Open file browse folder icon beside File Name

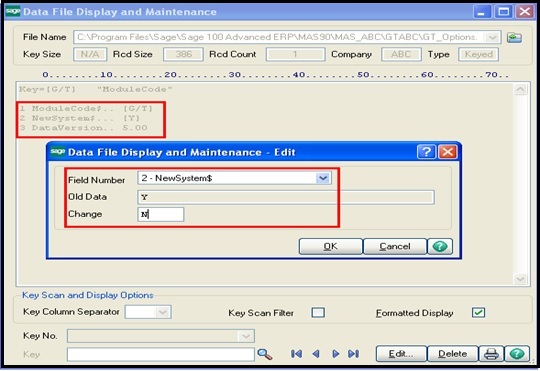pos(514,37)
